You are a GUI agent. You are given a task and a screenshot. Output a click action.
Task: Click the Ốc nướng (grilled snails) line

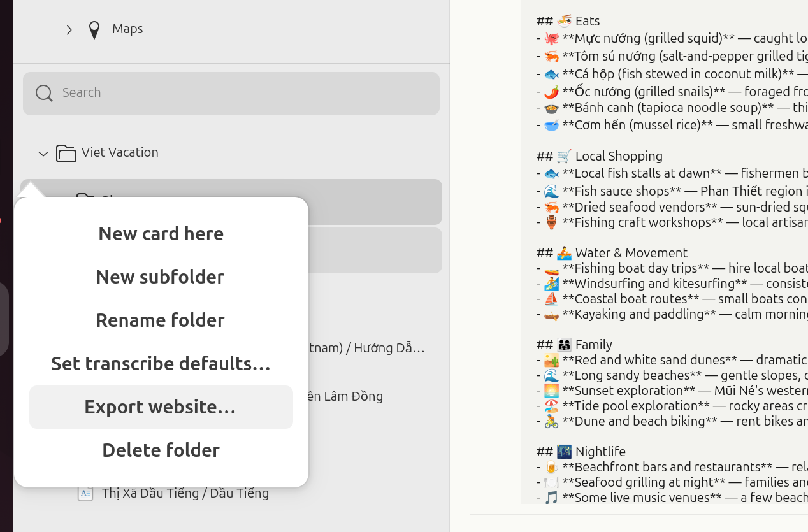(x=672, y=92)
